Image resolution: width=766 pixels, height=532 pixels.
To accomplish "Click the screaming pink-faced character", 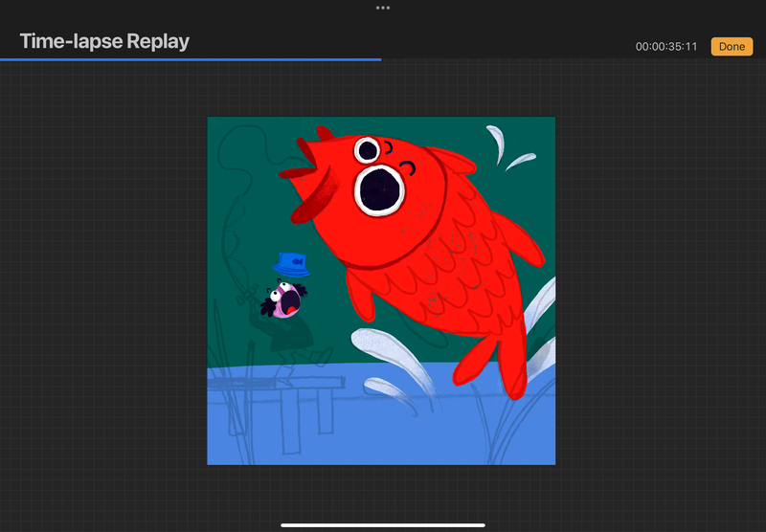I will click(286, 299).
